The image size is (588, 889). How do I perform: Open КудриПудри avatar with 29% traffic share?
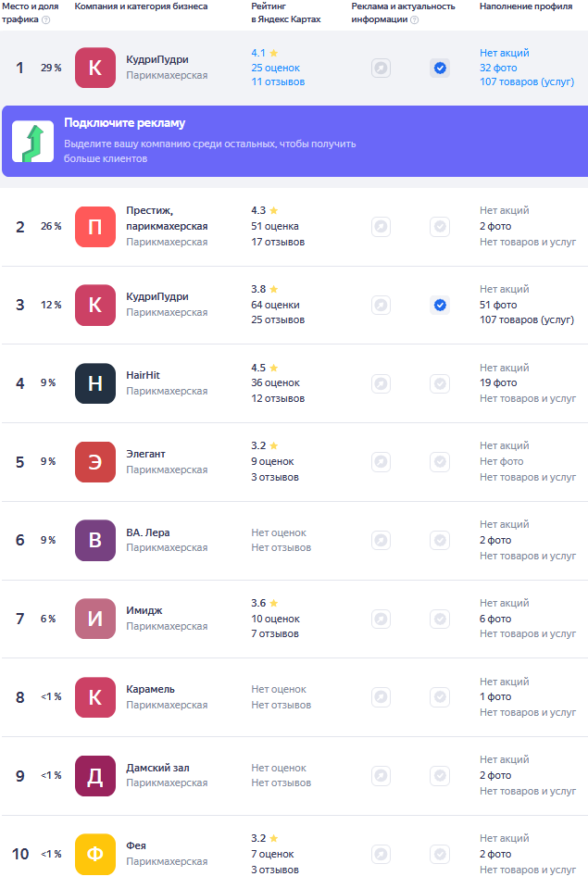[95, 68]
